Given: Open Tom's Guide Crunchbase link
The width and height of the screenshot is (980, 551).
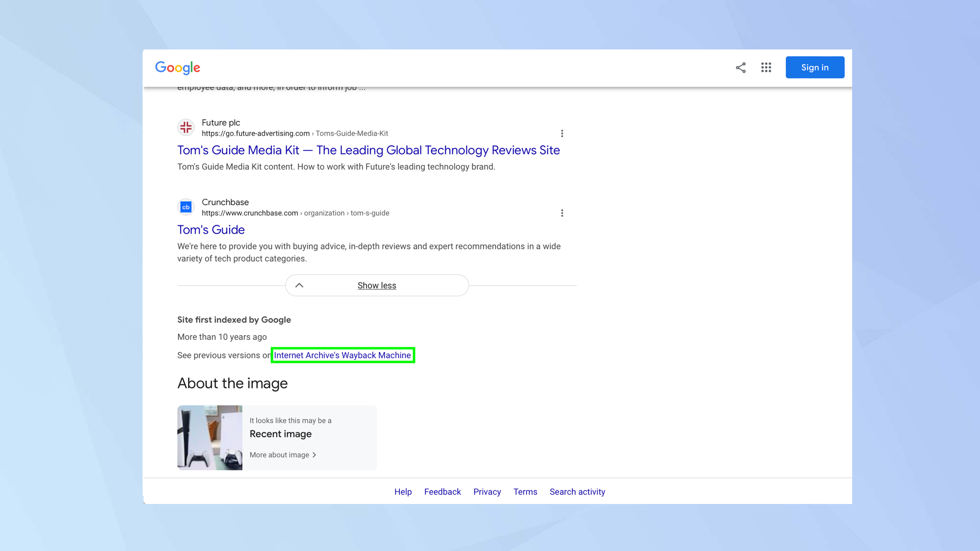Looking at the screenshot, I should click(211, 230).
